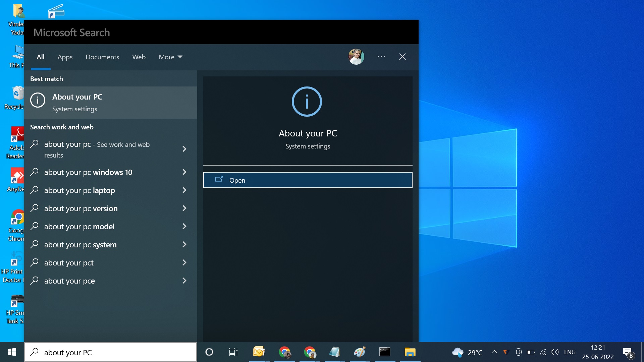Switch to the Documents tab
The height and width of the screenshot is (362, 644).
[102, 57]
